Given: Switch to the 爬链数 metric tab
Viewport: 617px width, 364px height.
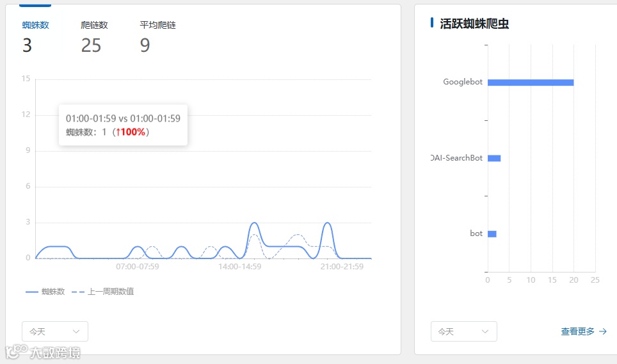Looking at the screenshot, I should coord(94,26).
